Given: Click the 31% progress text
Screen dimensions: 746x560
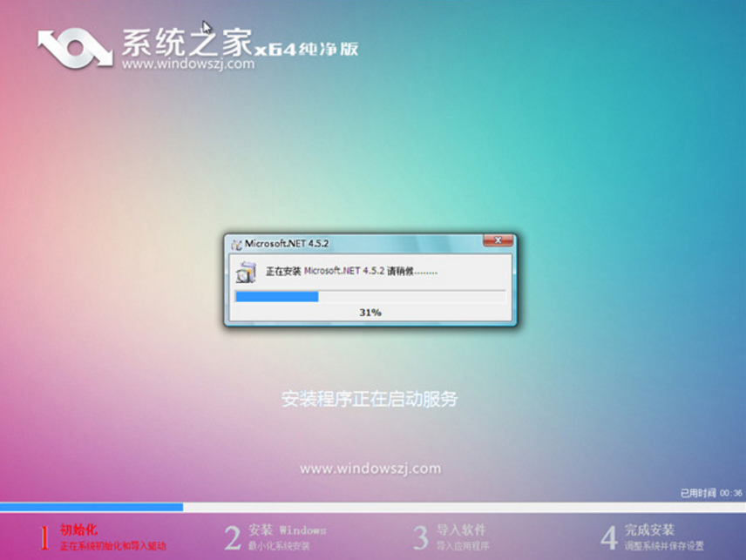Looking at the screenshot, I should point(370,313).
